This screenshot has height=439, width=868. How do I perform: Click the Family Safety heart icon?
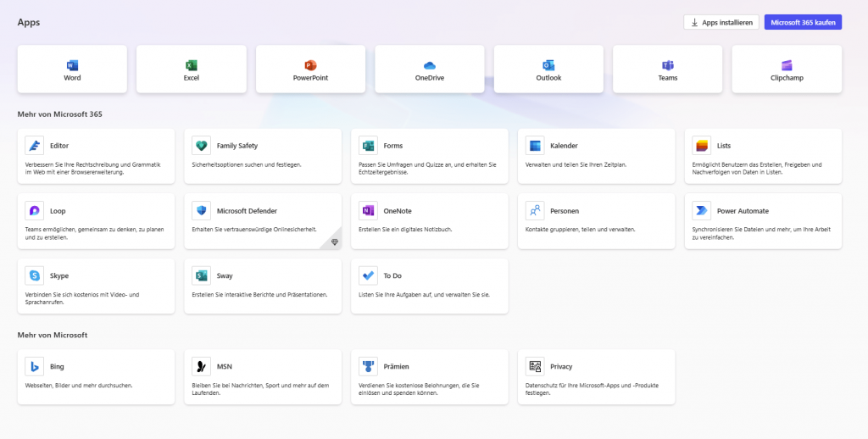[x=201, y=146]
